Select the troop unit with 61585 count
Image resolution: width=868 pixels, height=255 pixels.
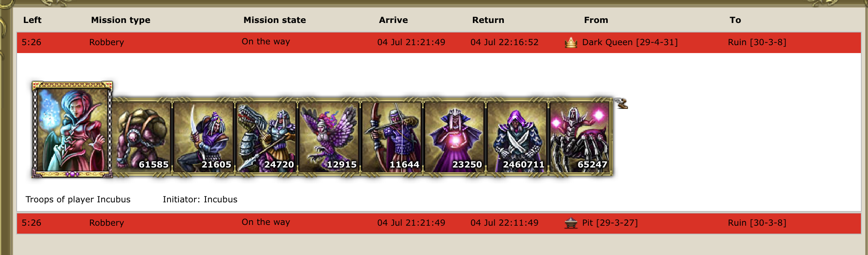coord(142,137)
